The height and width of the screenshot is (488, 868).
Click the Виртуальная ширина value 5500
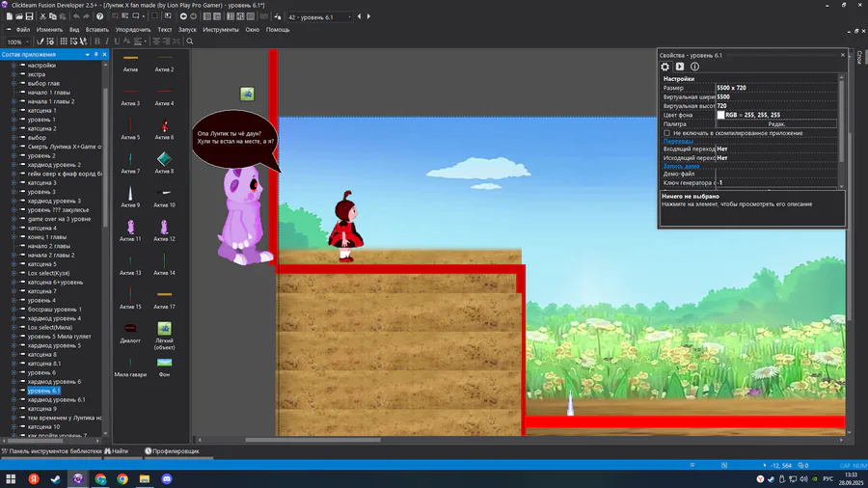776,96
